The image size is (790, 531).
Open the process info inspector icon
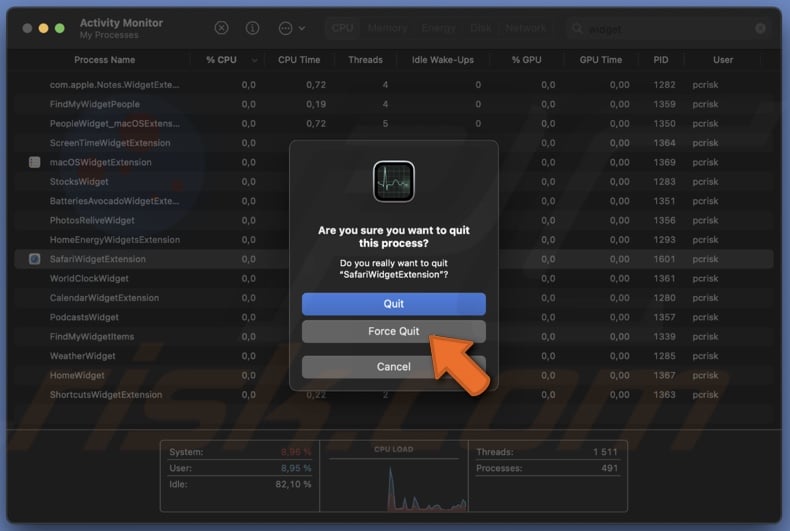click(x=252, y=28)
